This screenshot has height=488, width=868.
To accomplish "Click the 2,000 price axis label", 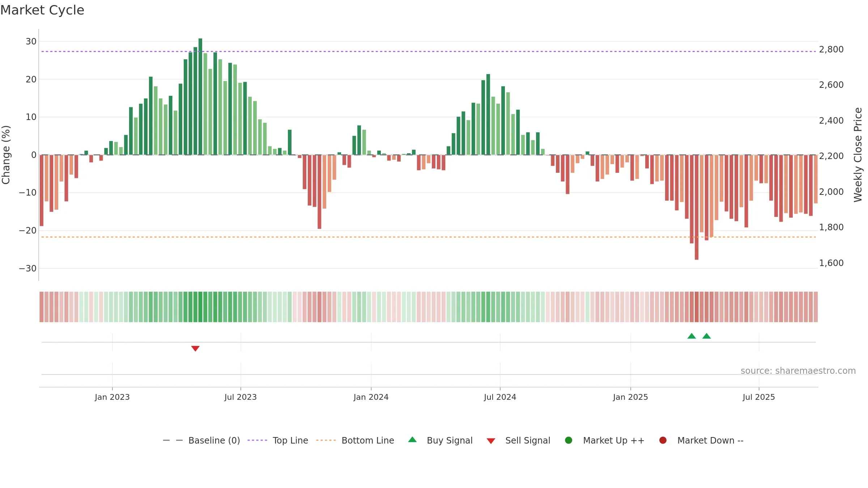I will tap(831, 192).
